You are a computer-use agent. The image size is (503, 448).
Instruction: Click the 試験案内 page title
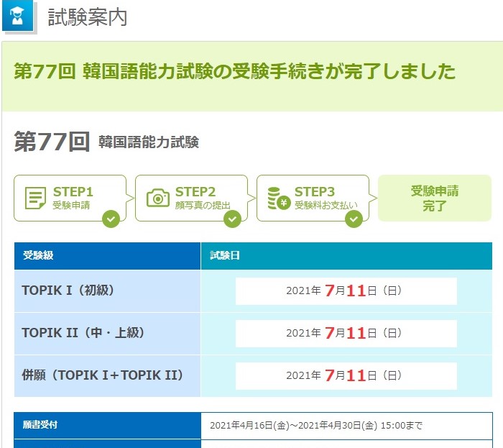(x=88, y=17)
